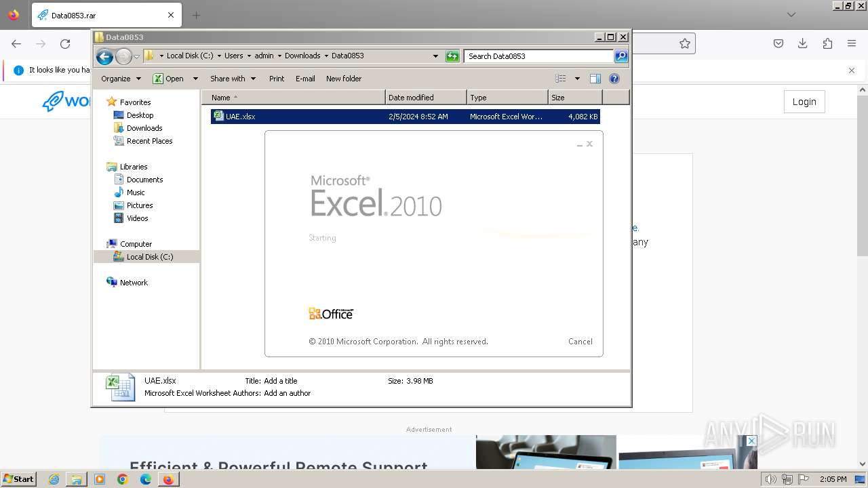868x488 pixels.
Task: Open Internet Explorer from taskbar
Action: 54,479
